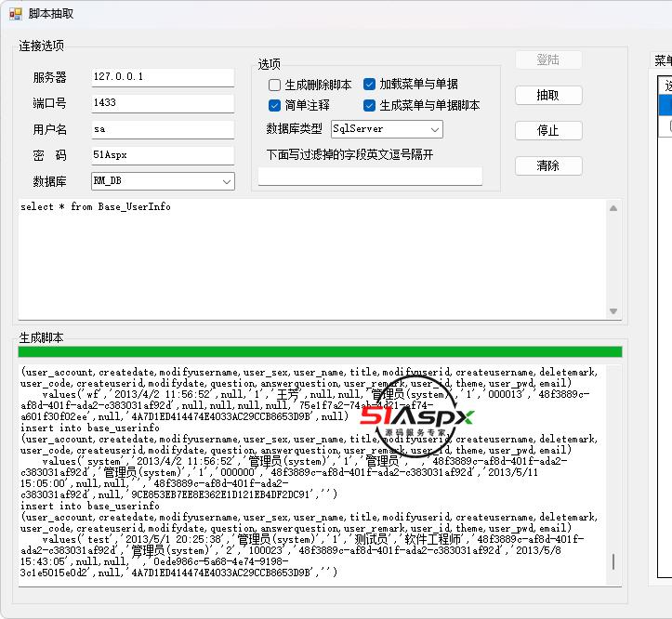Image resolution: width=672 pixels, height=619 pixels.
Task: Click the 数据库类型 label
Action: coord(294,128)
